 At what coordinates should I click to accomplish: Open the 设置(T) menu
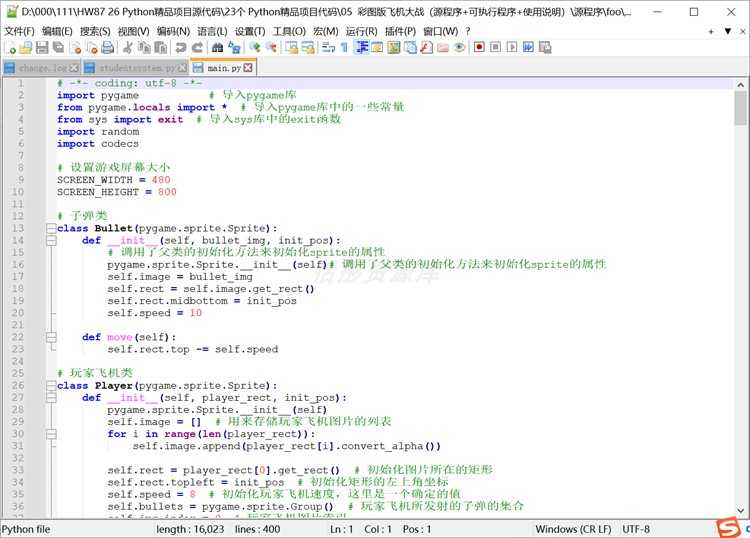(x=250, y=32)
